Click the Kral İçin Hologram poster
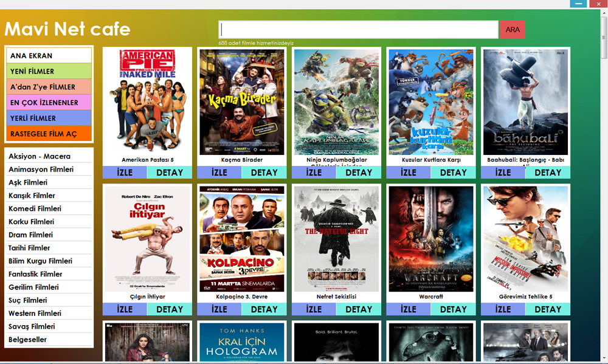This screenshot has width=608, height=364. [x=242, y=342]
